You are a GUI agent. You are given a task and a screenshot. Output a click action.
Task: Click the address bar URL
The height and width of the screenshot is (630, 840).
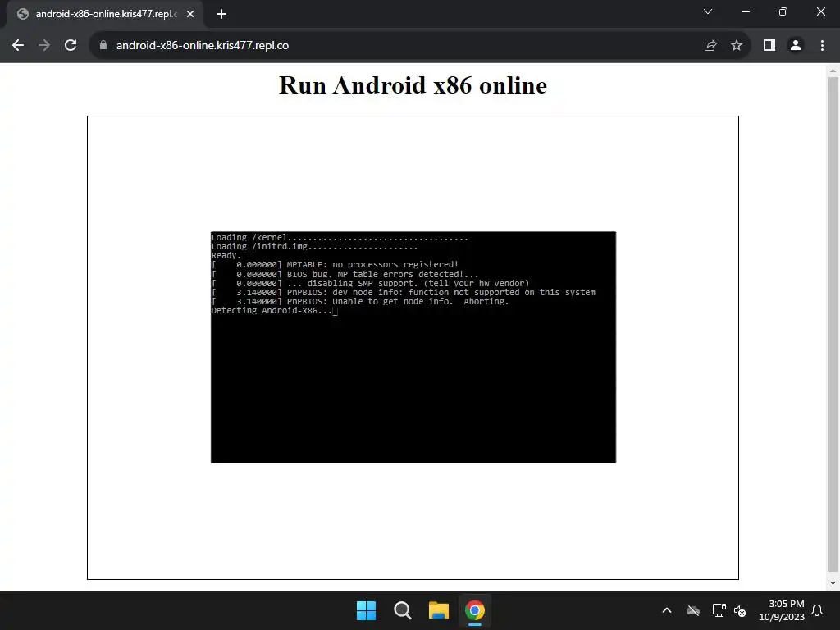[x=203, y=46]
